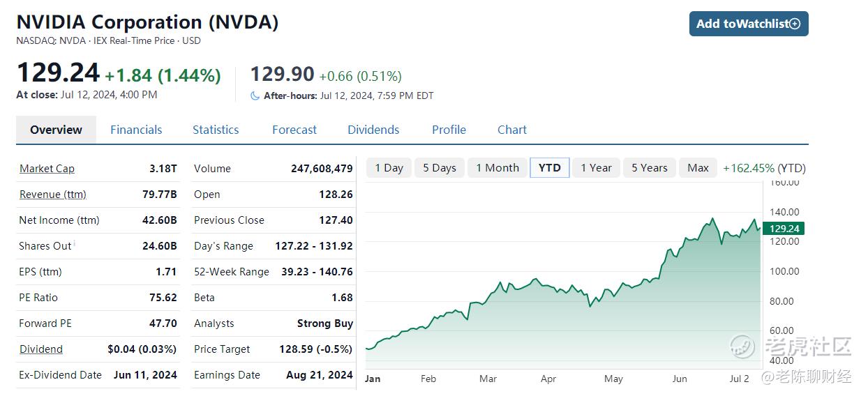Screen dimensions: 868x396
Task: Click the after-hours moon icon
Action: [x=255, y=96]
